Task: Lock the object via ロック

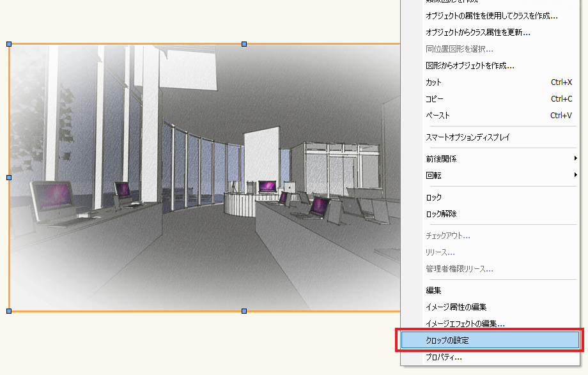Action: (x=433, y=197)
